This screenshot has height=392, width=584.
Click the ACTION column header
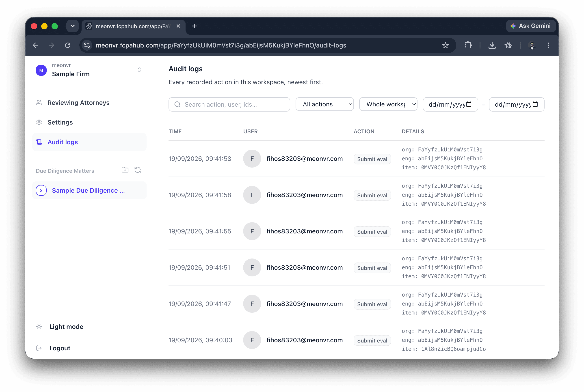(364, 131)
